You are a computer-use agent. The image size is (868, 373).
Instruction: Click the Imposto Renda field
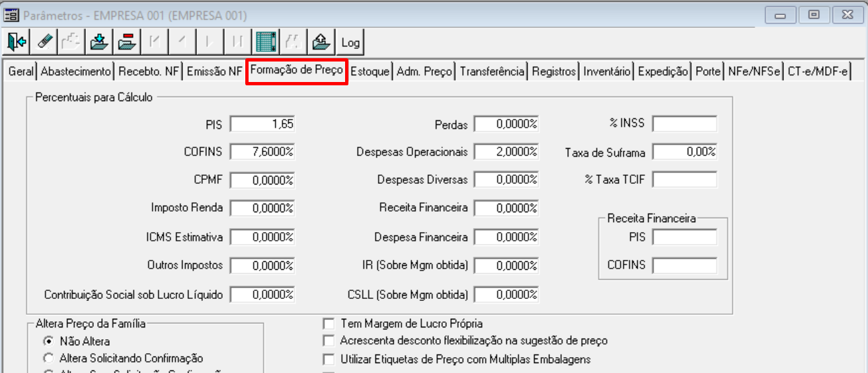262,208
